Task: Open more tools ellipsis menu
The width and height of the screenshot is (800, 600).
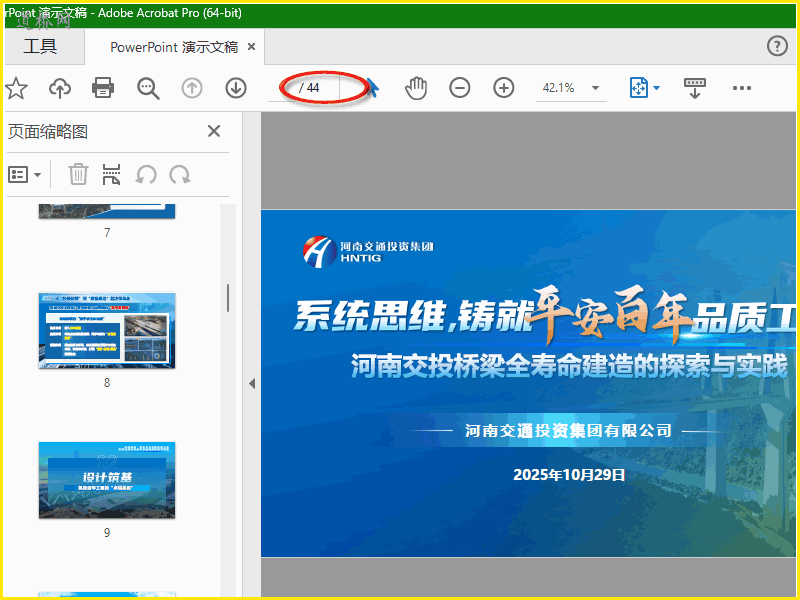Action: click(741, 88)
